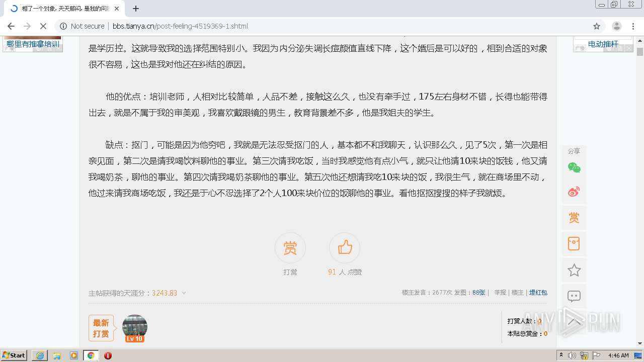This screenshot has width=644, height=362.
Task: View Not secure site information
Action: (83, 26)
